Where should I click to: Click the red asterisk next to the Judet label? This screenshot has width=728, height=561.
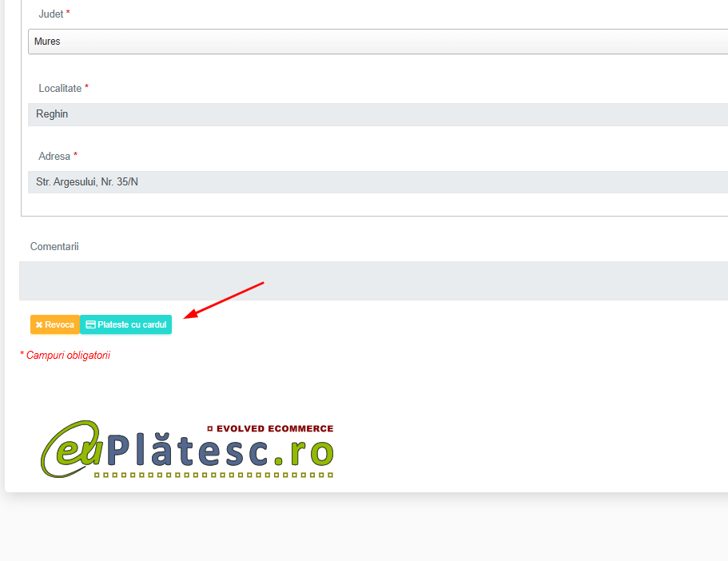pos(68,13)
